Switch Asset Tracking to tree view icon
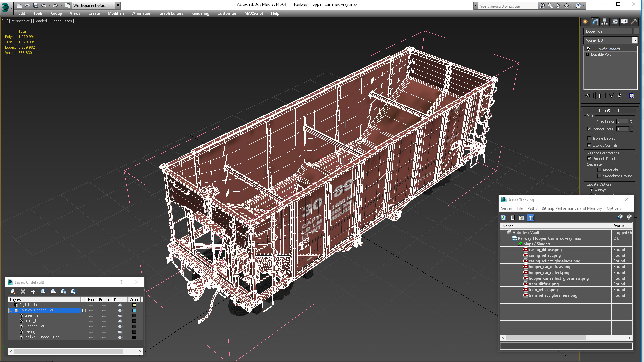 (x=522, y=218)
